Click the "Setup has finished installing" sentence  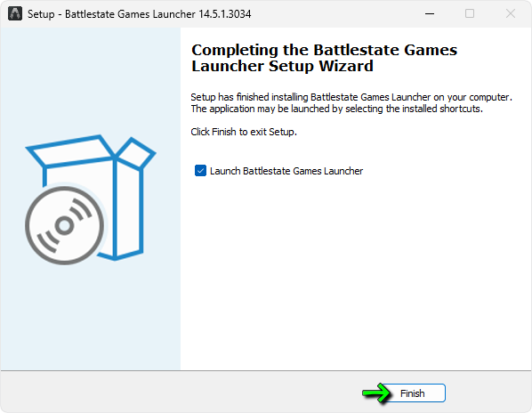(351, 97)
